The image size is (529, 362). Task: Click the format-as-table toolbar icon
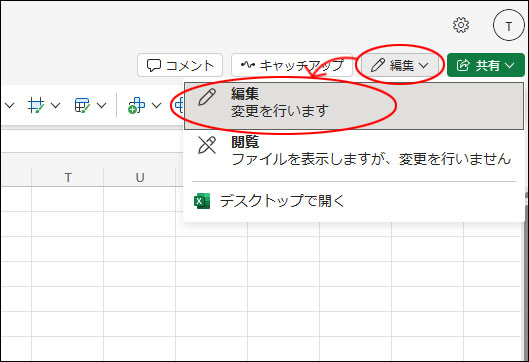point(36,105)
